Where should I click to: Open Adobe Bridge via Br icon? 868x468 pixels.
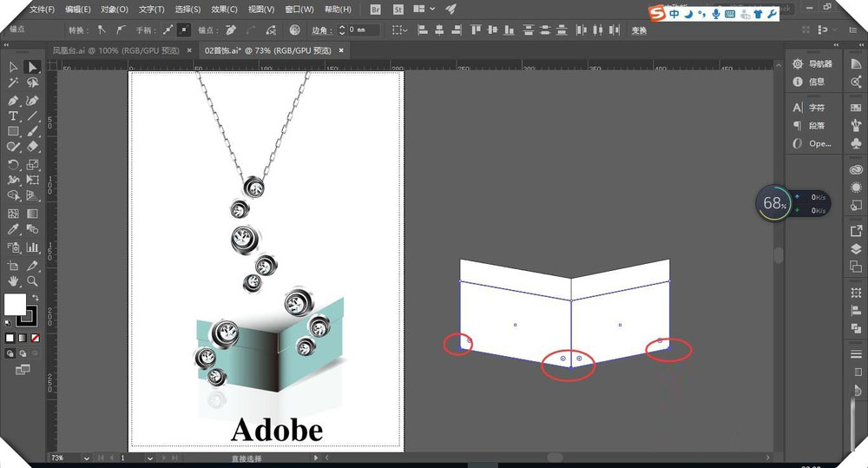coord(376,10)
